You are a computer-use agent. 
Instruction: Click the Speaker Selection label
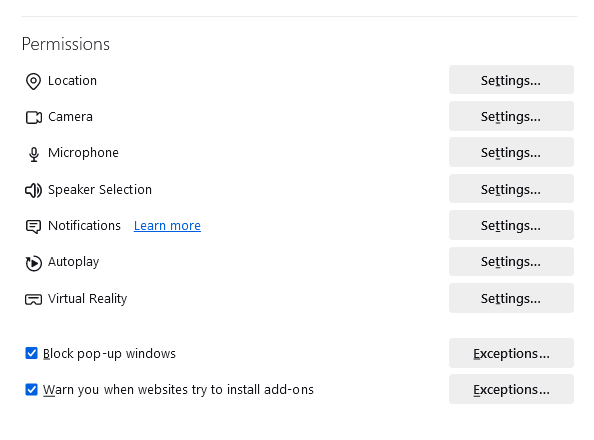pyautogui.click(x=100, y=190)
